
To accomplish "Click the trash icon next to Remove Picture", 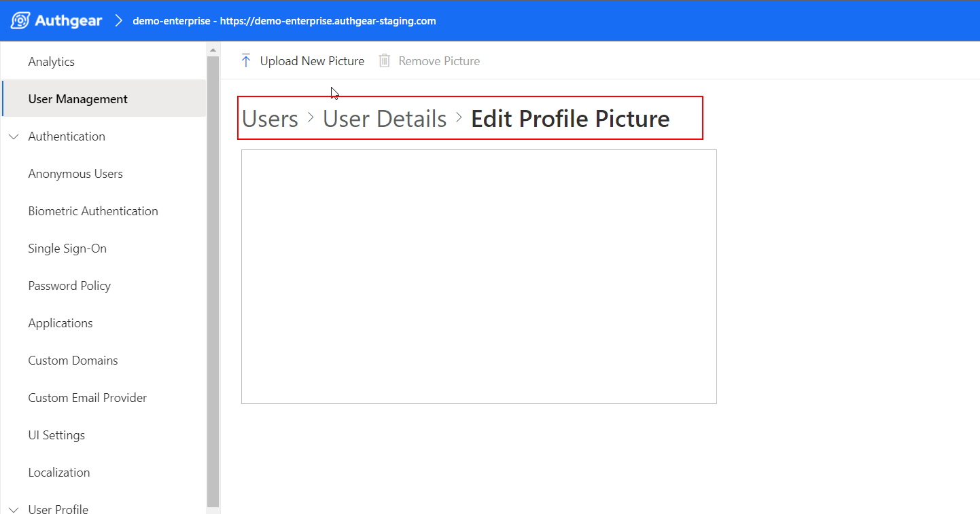I will tap(384, 60).
